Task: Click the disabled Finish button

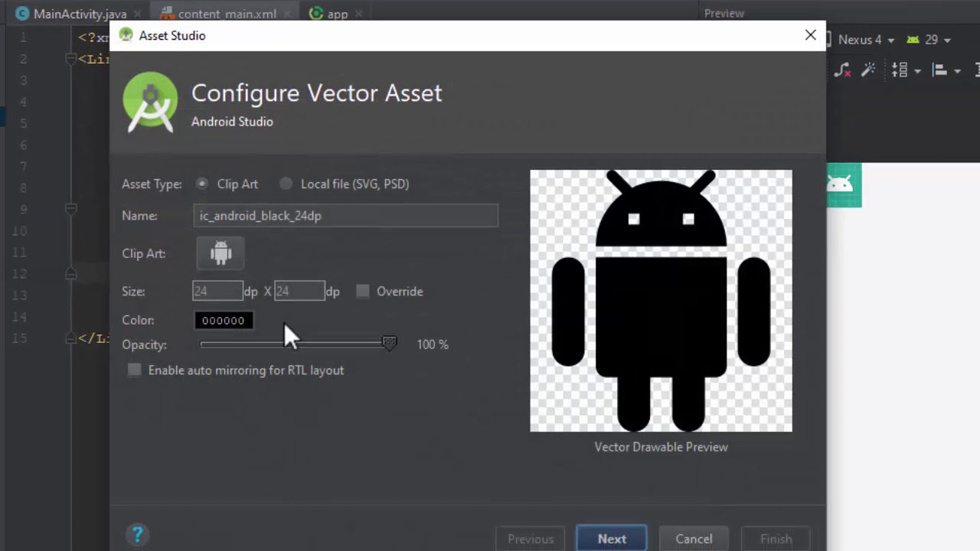Action: pos(776,539)
